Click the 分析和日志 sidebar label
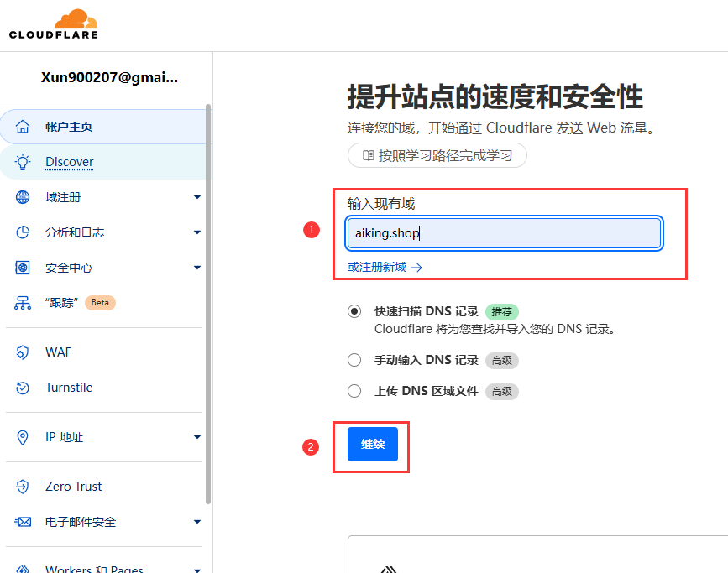This screenshot has height=573, width=728. 75,232
